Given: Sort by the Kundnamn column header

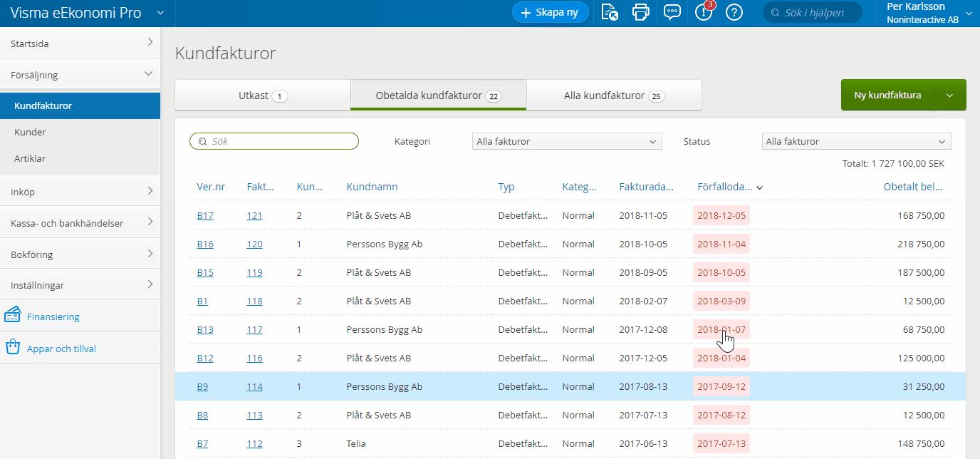Looking at the screenshot, I should pyautogui.click(x=372, y=187).
